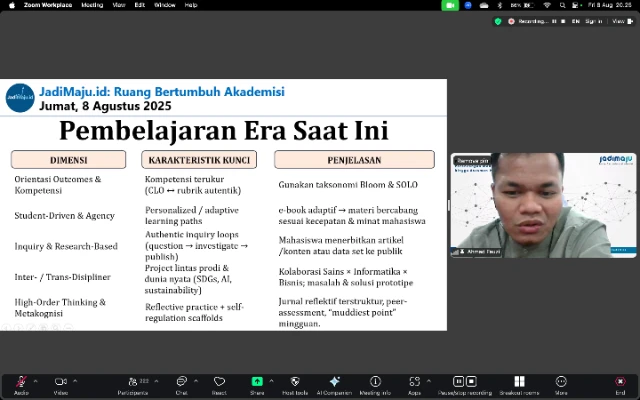
Task: Open the Wi-Fi menu
Action: point(547,5)
